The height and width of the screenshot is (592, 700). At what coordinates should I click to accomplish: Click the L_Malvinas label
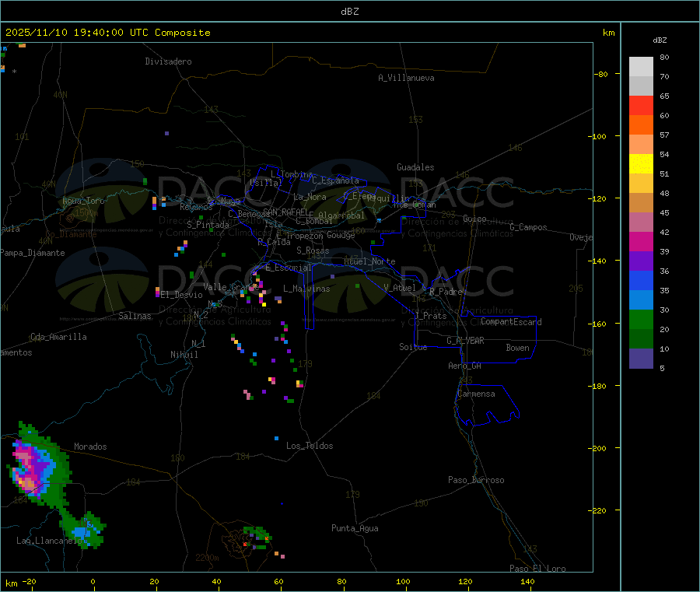306,289
